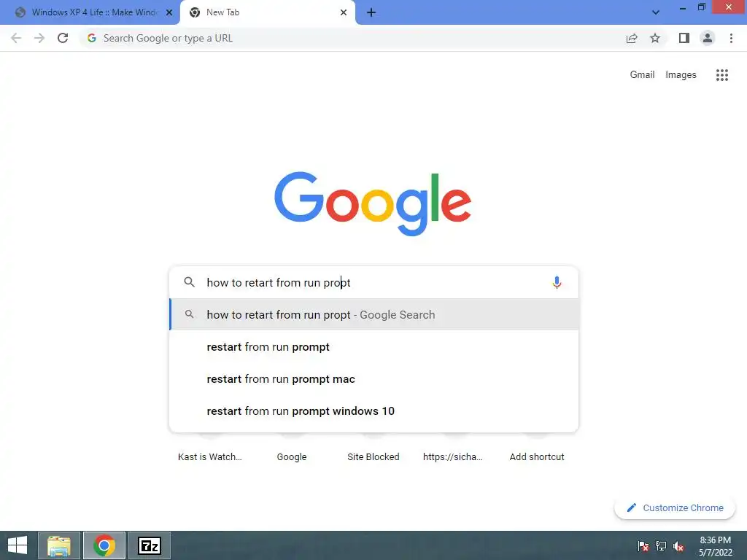Switch to Windows XP 4 Life tab
This screenshot has width=747, height=560.
coord(90,12)
